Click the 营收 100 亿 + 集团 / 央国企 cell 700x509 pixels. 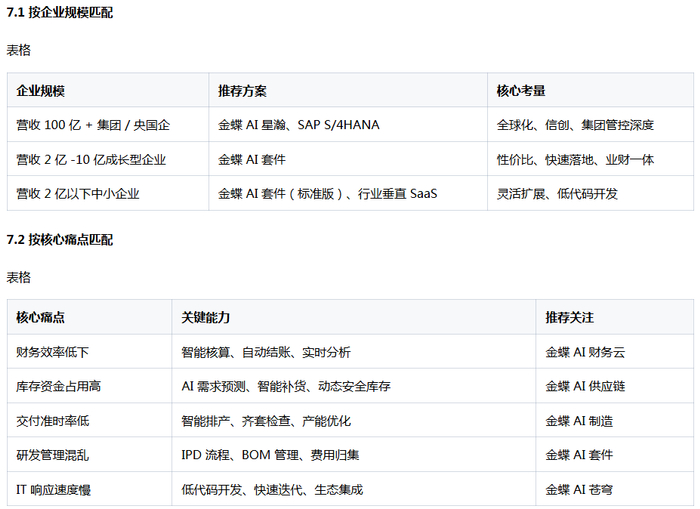tap(108, 125)
